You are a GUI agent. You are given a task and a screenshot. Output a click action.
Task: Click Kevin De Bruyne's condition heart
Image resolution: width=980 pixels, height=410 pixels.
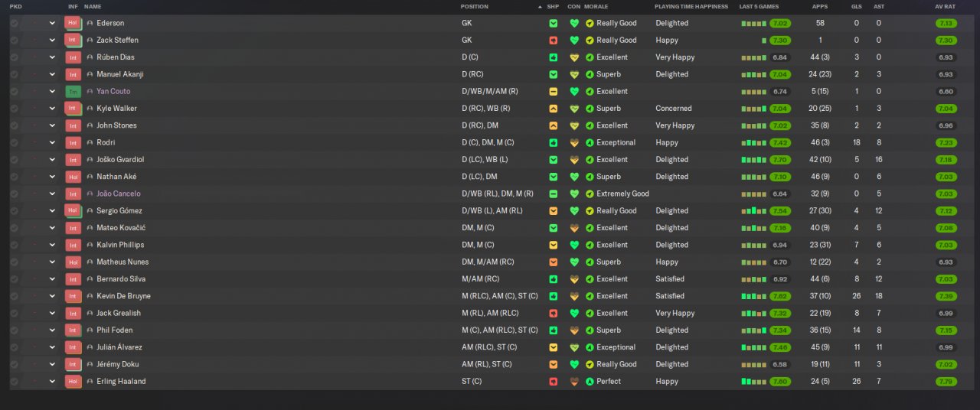pyautogui.click(x=574, y=296)
